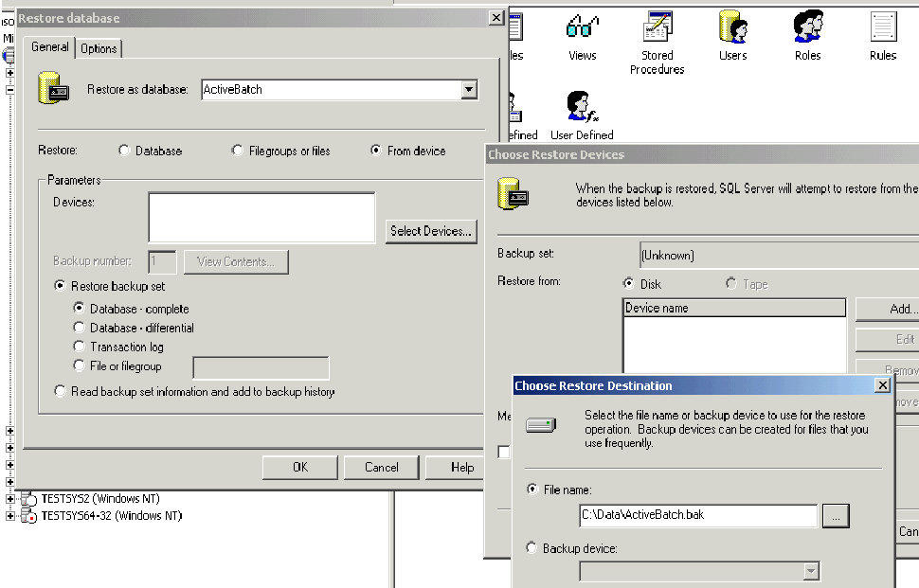
Task: Click the Select Devices button
Action: [431, 231]
